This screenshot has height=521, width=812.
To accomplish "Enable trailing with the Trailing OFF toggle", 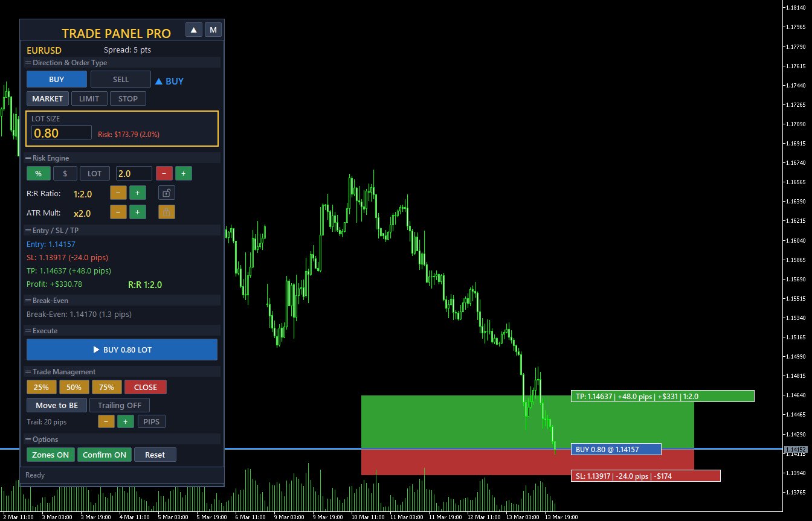I will click(x=119, y=405).
